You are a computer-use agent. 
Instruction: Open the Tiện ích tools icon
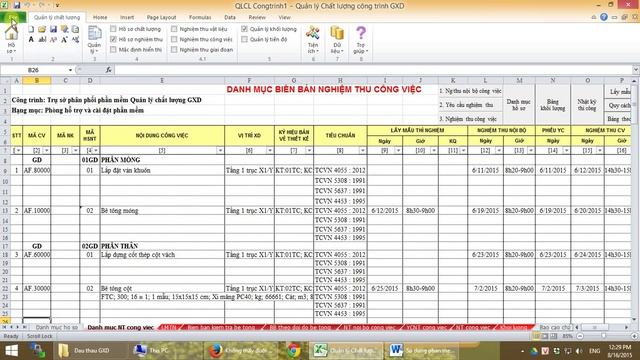[x=313, y=39]
